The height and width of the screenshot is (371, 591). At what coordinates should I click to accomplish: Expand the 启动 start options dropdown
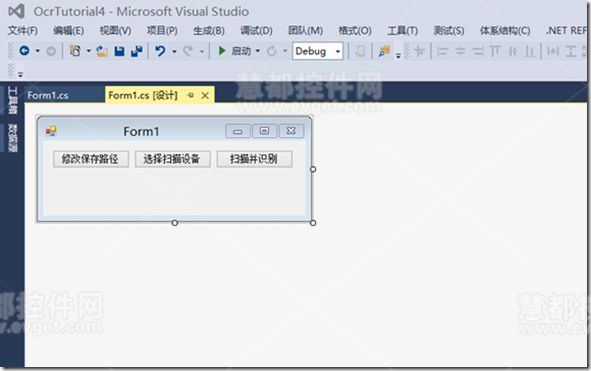coord(258,51)
